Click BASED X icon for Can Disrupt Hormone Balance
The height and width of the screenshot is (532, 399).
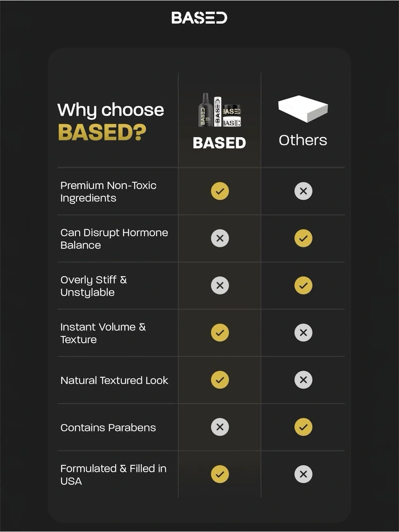point(220,238)
